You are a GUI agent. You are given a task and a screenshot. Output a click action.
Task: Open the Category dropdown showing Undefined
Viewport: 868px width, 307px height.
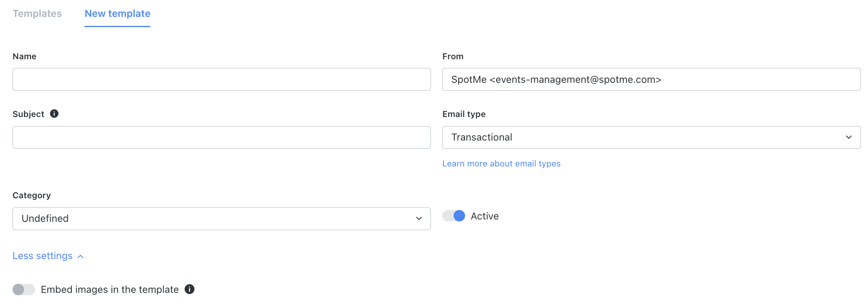(222, 219)
